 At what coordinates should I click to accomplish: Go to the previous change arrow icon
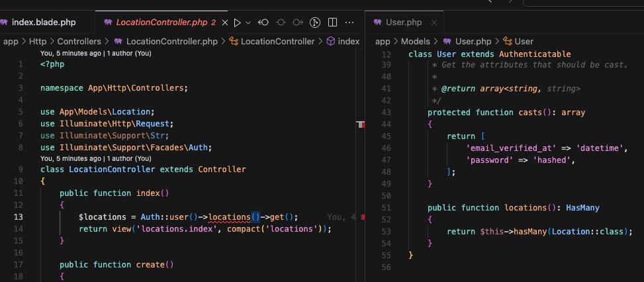(263, 23)
